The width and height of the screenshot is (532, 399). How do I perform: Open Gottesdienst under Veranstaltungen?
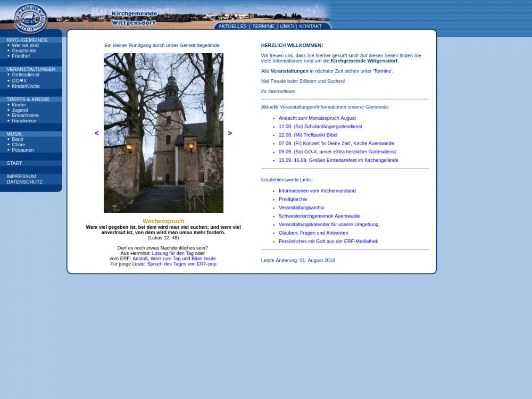point(26,74)
